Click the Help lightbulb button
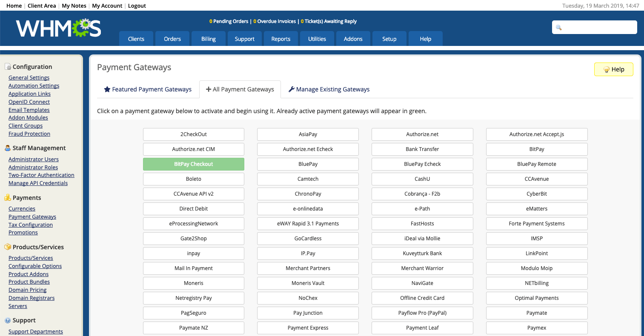 (x=613, y=69)
